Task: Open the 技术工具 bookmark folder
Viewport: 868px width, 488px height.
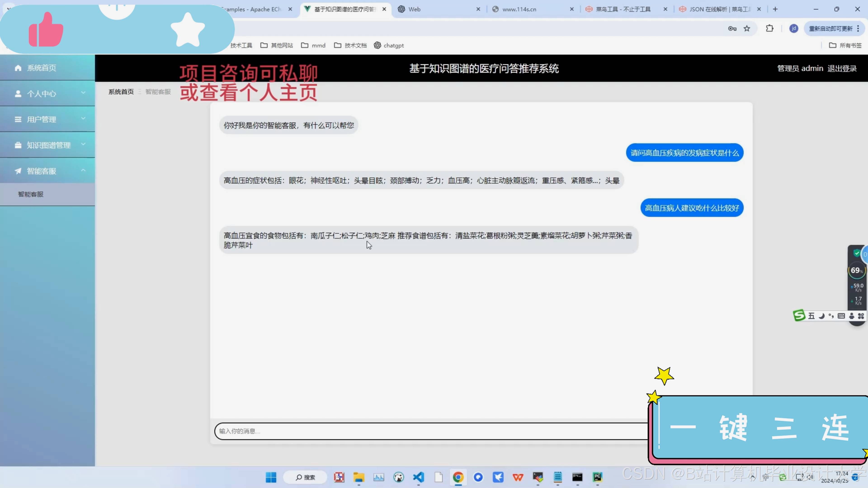Action: coord(241,45)
